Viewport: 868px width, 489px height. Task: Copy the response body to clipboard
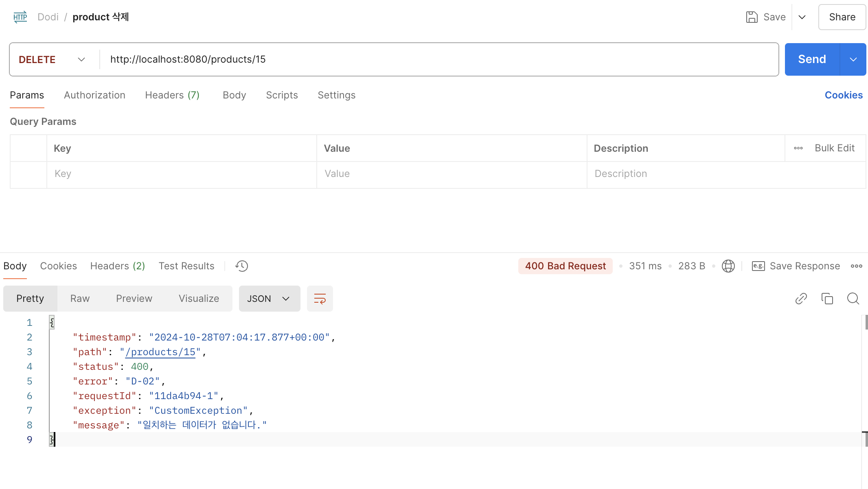[827, 299]
